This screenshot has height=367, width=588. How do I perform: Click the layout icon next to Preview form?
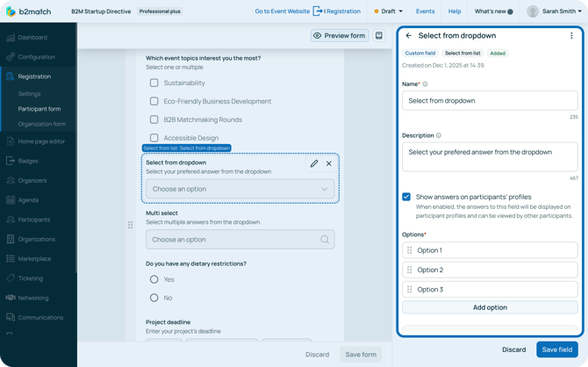point(379,36)
